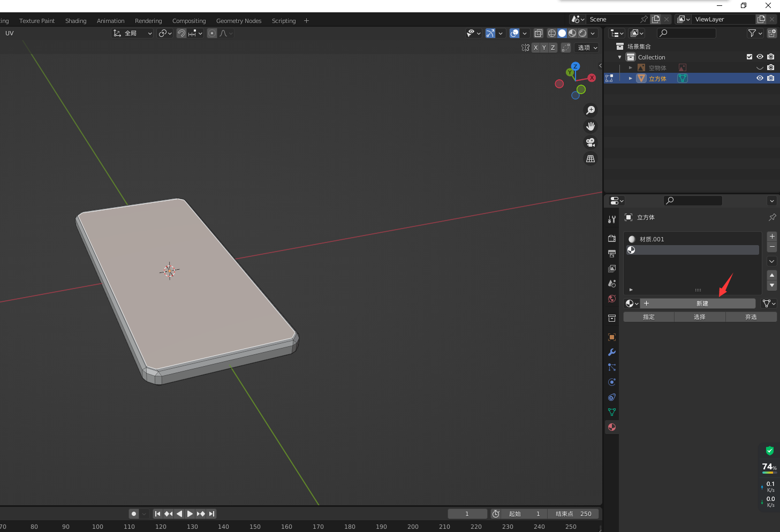
Task: Click the play animation button
Action: (x=190, y=514)
